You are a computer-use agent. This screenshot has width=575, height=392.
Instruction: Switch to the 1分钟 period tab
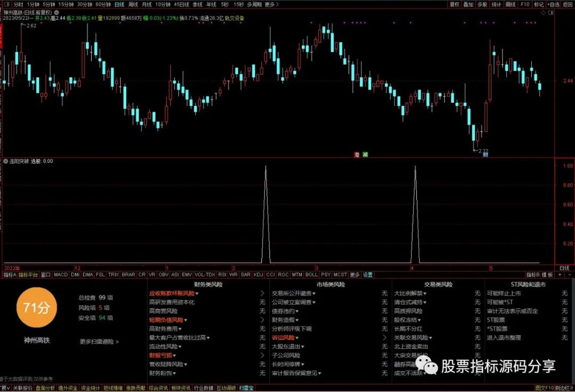(x=33, y=4)
